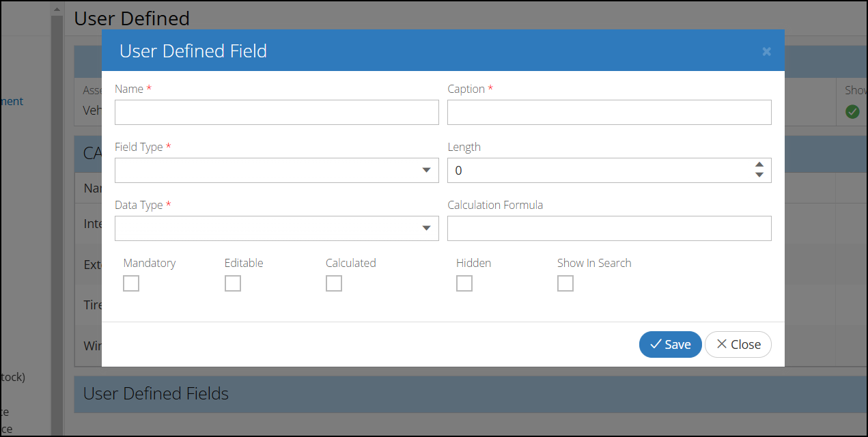Click the Name input field
Image resolution: width=868 pixels, height=437 pixels.
click(277, 113)
